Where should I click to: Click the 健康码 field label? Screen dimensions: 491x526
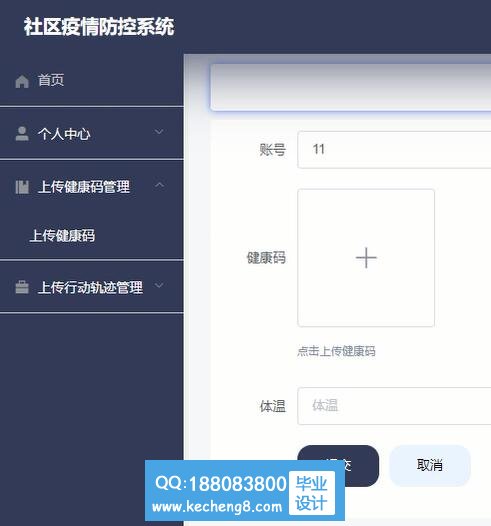(266, 258)
